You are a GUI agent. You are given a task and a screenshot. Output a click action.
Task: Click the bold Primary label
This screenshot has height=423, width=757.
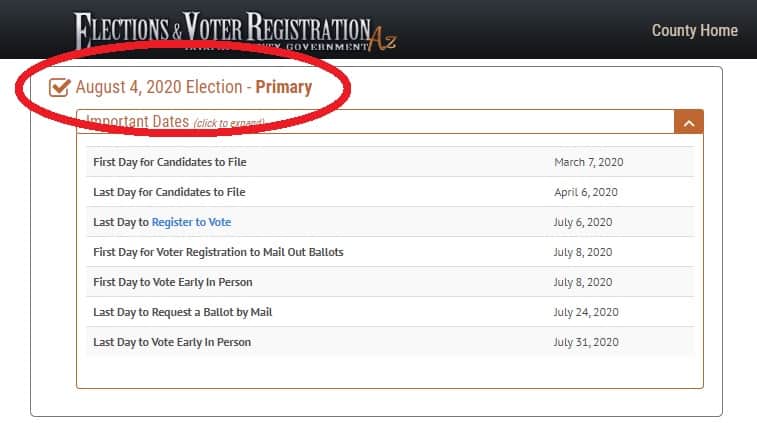(283, 87)
